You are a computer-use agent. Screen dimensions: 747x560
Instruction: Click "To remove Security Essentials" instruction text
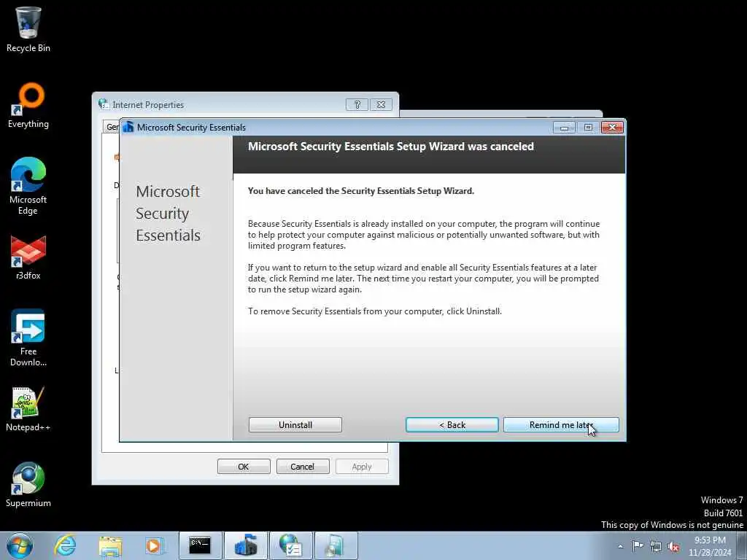374,311
